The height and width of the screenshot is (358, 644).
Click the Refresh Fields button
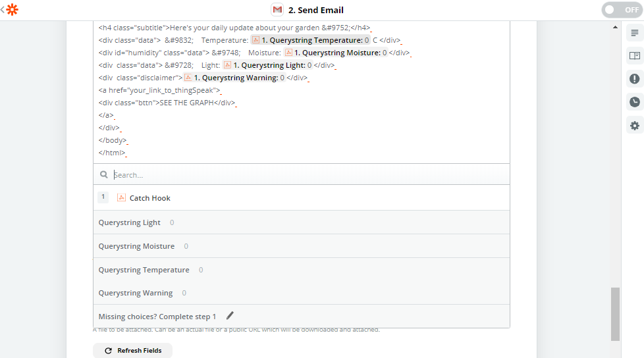click(x=132, y=351)
